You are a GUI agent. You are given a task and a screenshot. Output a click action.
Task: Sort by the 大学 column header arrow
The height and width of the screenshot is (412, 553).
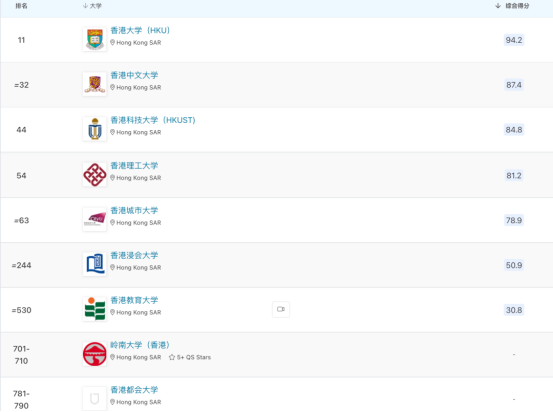pyautogui.click(x=85, y=6)
